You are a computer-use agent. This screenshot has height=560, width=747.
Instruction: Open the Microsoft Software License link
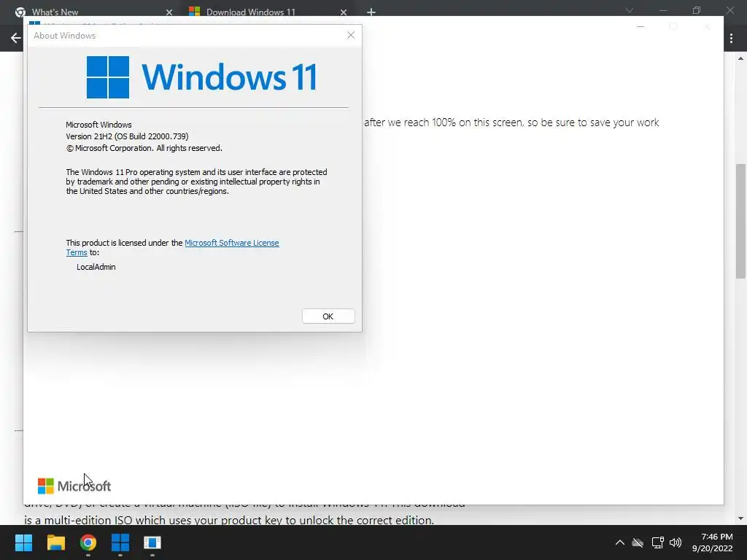click(x=231, y=243)
